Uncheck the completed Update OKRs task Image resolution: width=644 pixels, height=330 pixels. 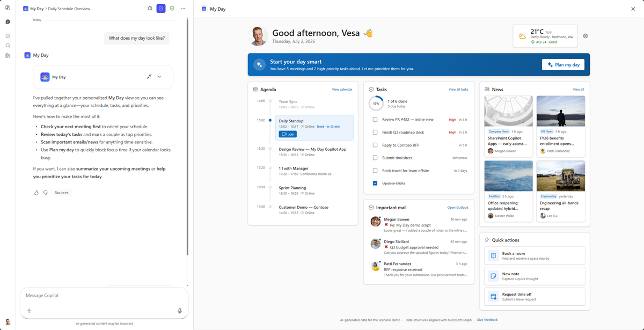tap(375, 184)
